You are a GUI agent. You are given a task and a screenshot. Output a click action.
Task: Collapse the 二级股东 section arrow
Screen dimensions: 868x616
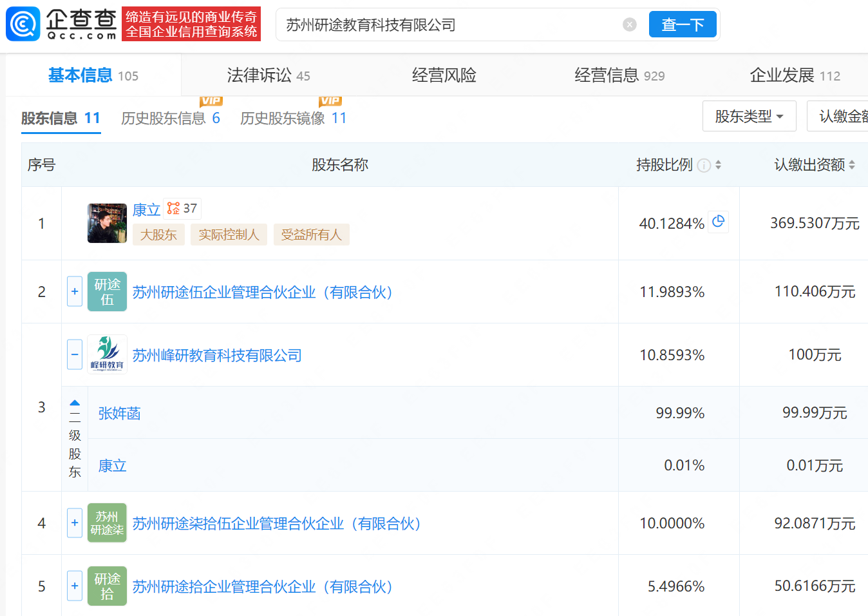point(75,403)
